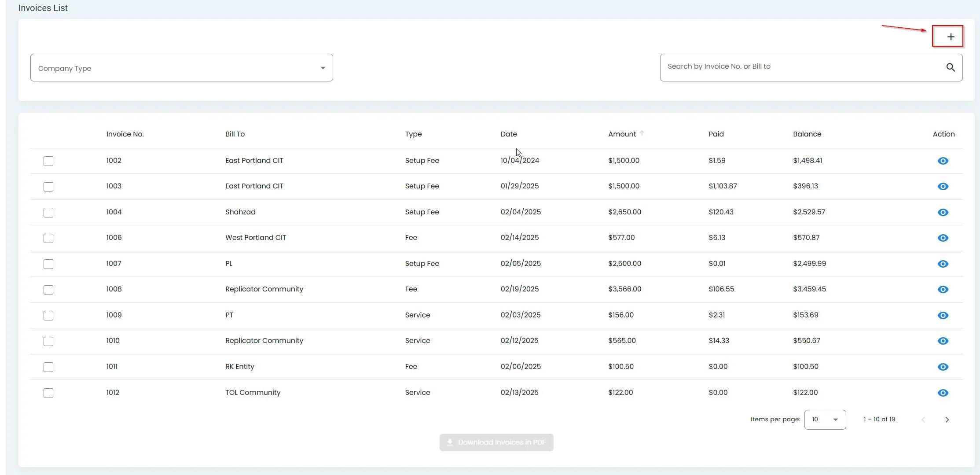Go to next page of invoices

(947, 420)
